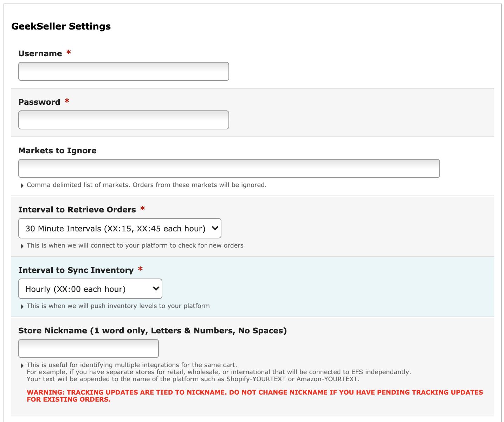Click the 'retail, wholesale, or international' help line

tap(219, 372)
